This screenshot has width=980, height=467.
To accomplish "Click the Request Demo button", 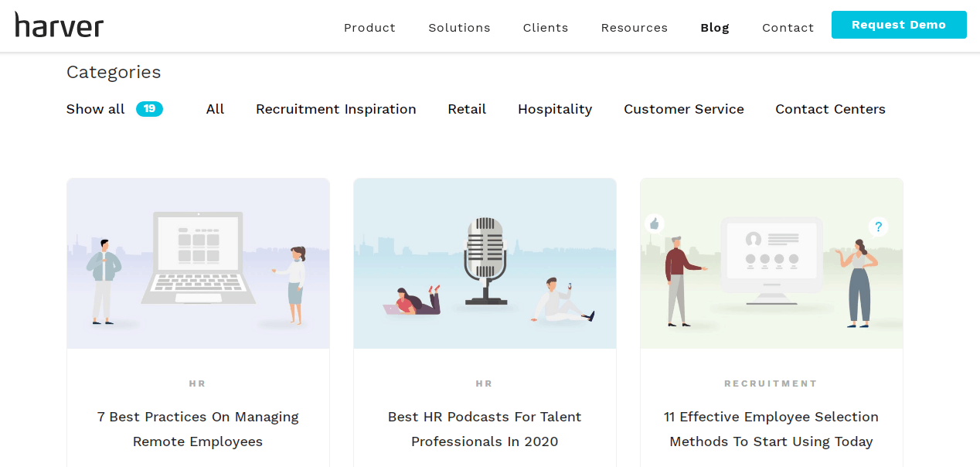I will tap(899, 25).
